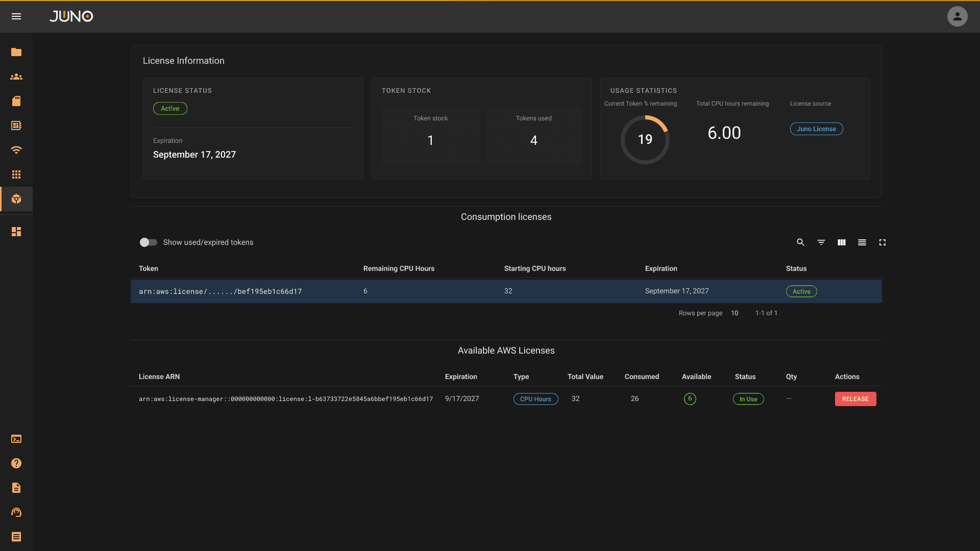Viewport: 980px width, 551px height.
Task: Open the receipt log sidebar icon
Action: pos(16,537)
